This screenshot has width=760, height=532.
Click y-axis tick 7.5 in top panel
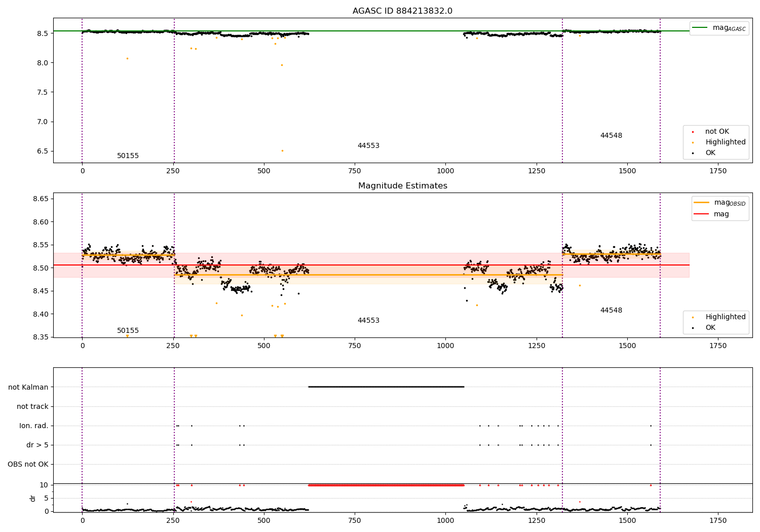pos(42,92)
